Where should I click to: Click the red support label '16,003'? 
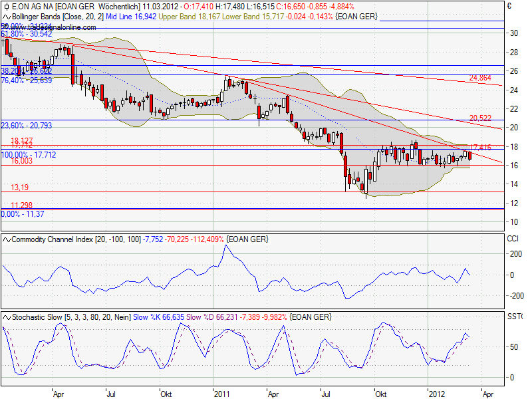(22, 161)
